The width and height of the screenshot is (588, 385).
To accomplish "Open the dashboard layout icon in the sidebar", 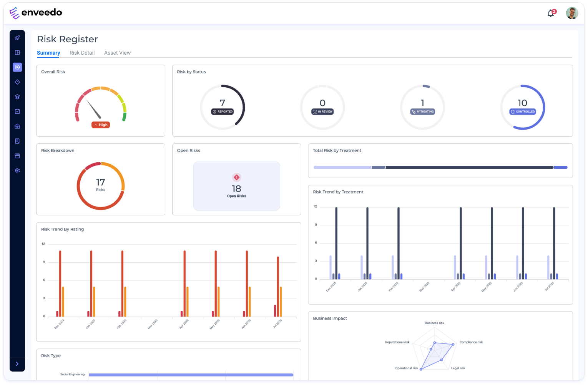I will [17, 52].
